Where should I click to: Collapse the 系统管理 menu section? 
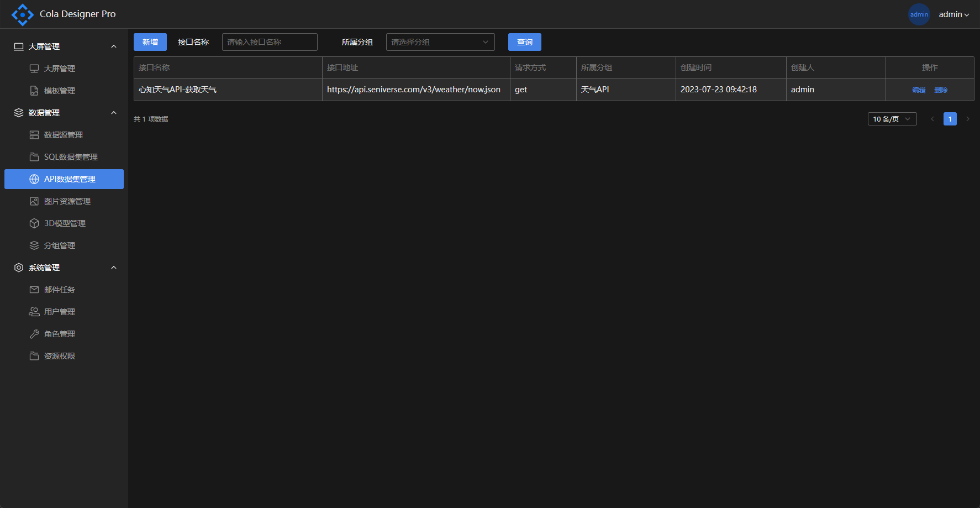coord(114,268)
